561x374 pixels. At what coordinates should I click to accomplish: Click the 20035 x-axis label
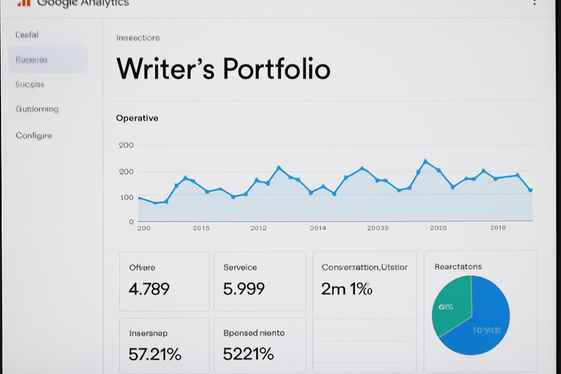click(x=378, y=228)
